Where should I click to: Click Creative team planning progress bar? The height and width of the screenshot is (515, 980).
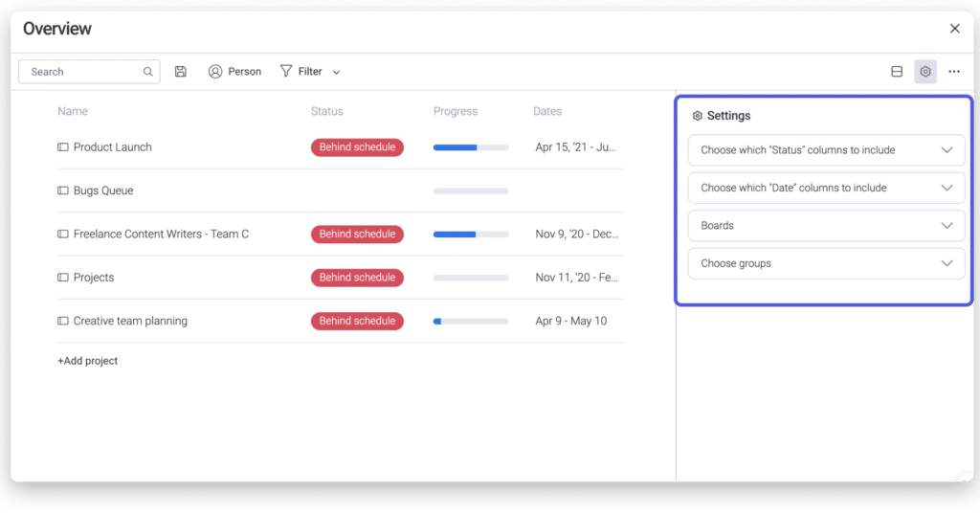(471, 322)
